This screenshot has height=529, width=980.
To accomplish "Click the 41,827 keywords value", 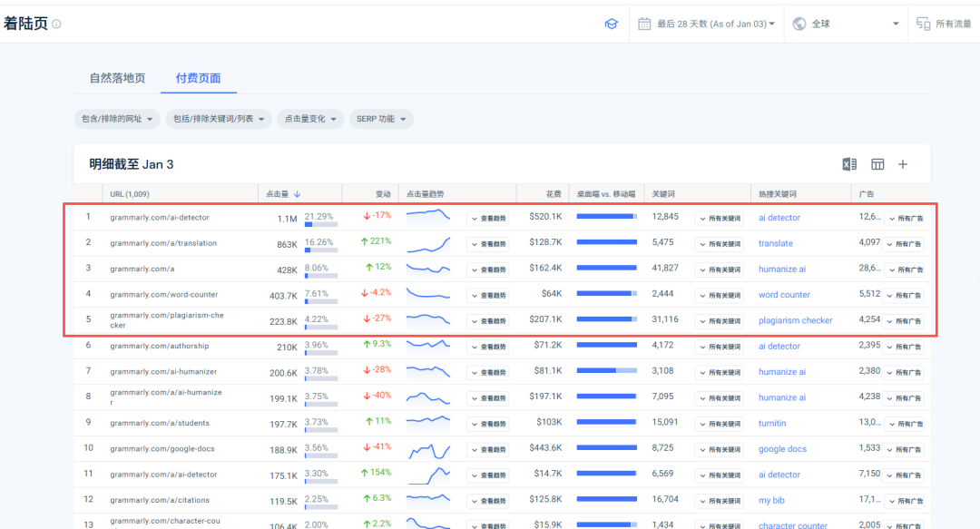I will pyautogui.click(x=665, y=268).
